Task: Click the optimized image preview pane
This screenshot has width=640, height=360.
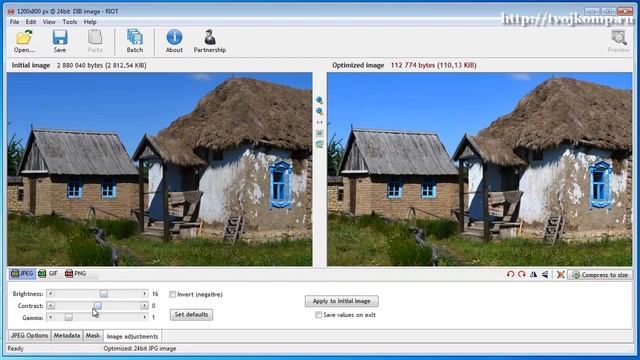Action: [x=480, y=169]
